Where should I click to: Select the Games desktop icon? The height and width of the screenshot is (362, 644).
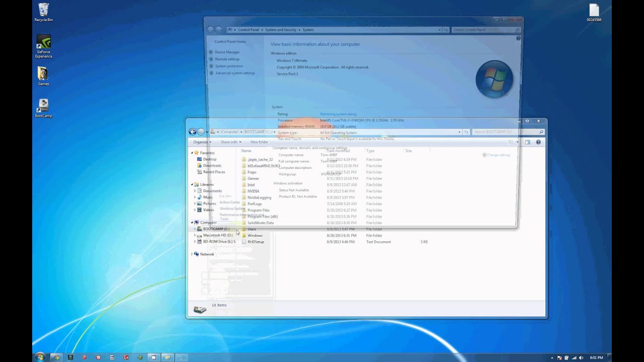(x=43, y=76)
